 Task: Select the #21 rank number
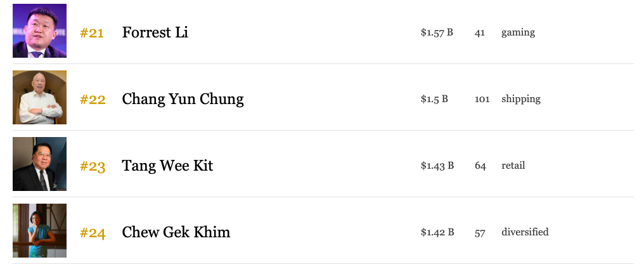coord(91,33)
